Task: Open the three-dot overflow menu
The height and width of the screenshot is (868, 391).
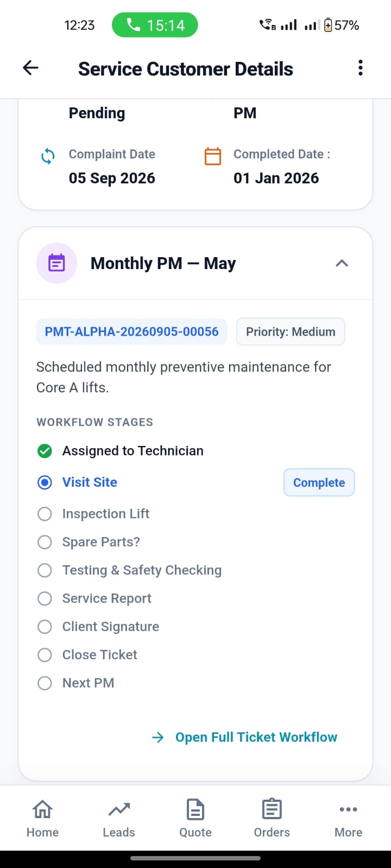Action: pyautogui.click(x=360, y=68)
